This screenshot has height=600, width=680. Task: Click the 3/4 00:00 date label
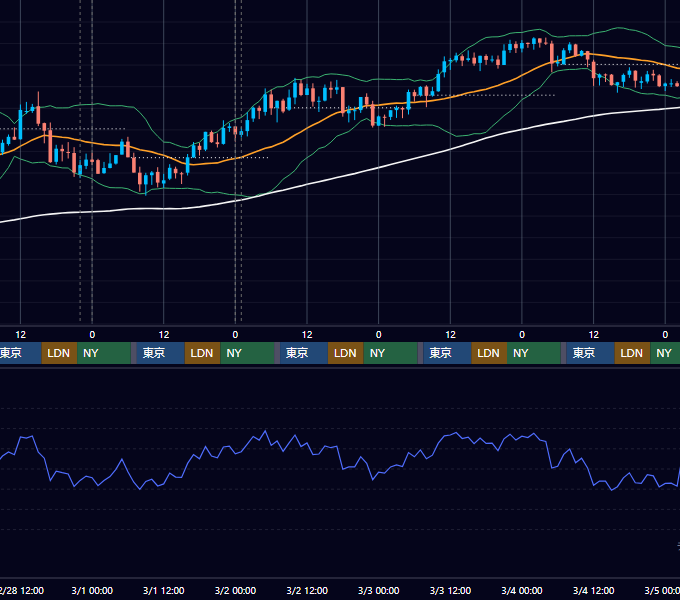(522, 590)
